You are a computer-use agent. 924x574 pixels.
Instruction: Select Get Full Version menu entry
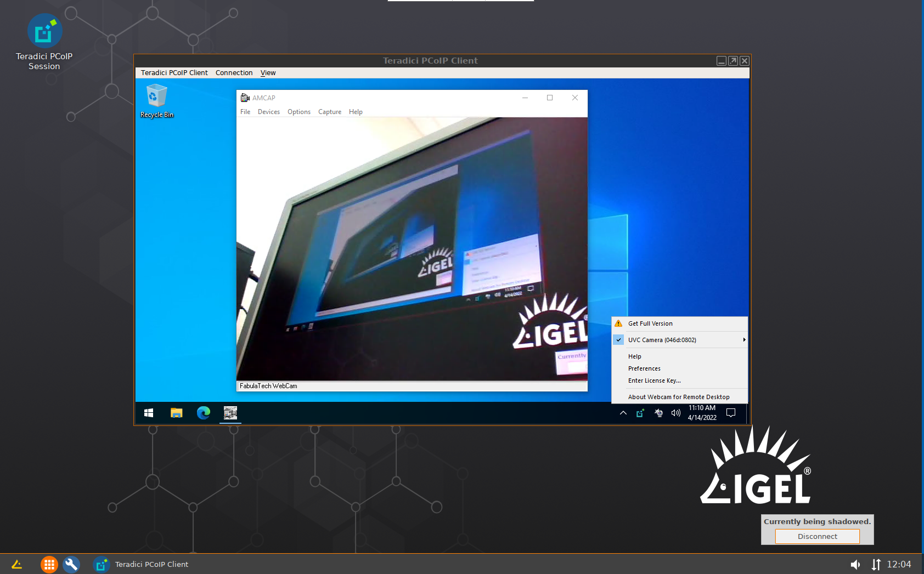[x=680, y=323]
